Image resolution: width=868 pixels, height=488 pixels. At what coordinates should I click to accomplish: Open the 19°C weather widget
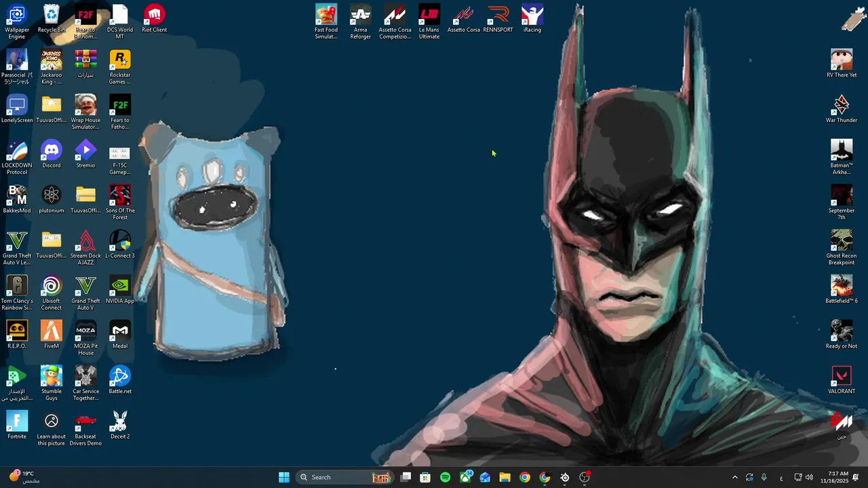[23, 477]
